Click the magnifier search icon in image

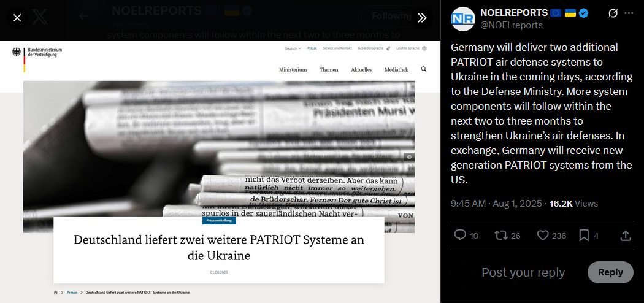tap(424, 69)
